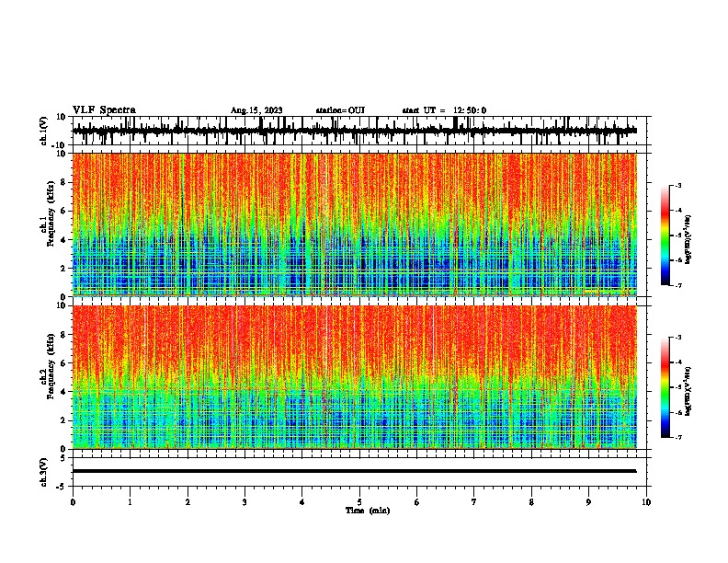Click the '-3' label on ch.1 color scale
The image size is (728, 563).
click(678, 185)
